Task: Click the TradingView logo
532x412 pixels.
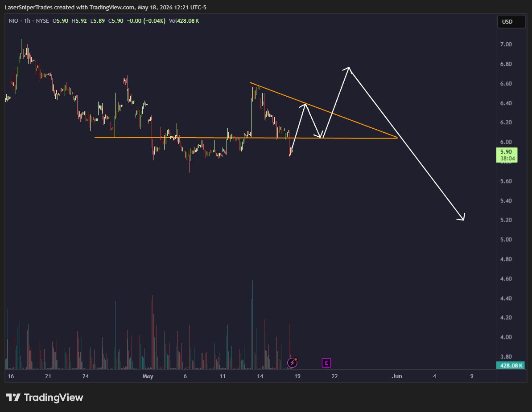Action: 44,397
